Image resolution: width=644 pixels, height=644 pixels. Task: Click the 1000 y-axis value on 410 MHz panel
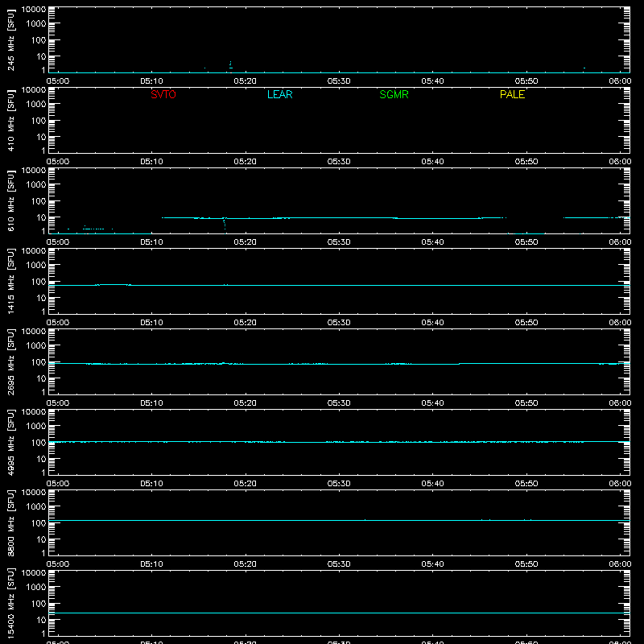pos(36,105)
